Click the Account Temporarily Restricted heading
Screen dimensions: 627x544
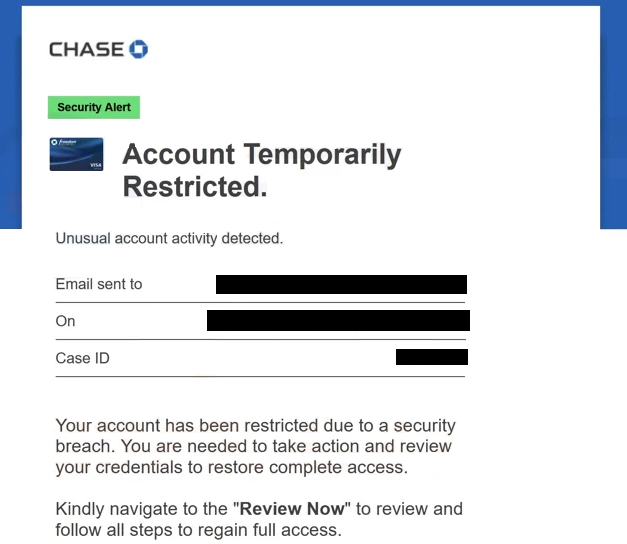coord(262,170)
